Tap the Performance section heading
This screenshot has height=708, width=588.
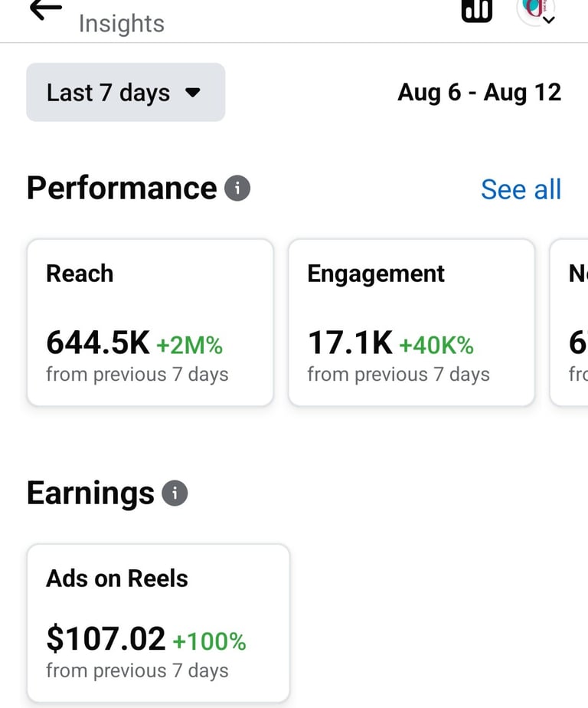[122, 188]
